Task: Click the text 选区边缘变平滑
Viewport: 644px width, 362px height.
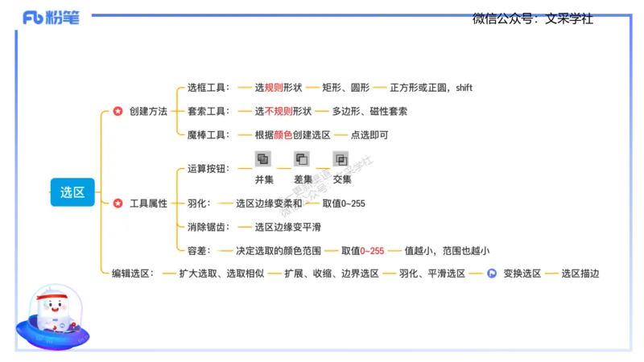Action: click(288, 227)
